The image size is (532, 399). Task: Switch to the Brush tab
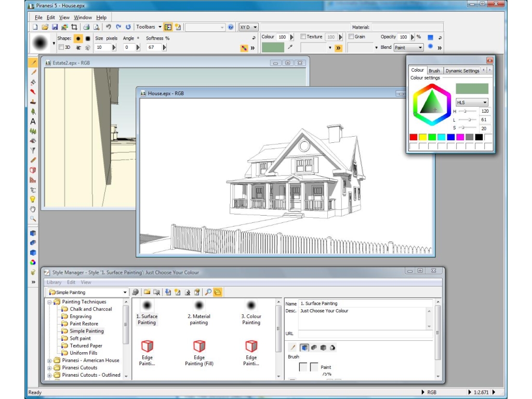[434, 71]
